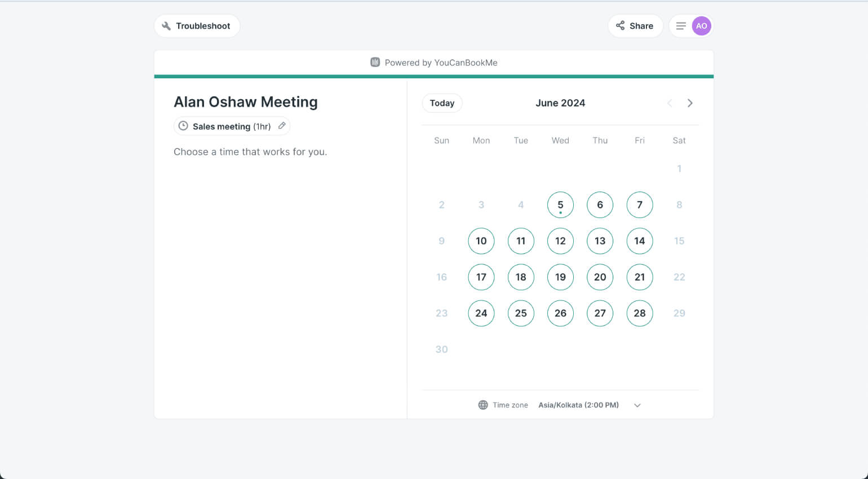The width and height of the screenshot is (868, 479).
Task: Click unavailable date 22
Action: [679, 277]
